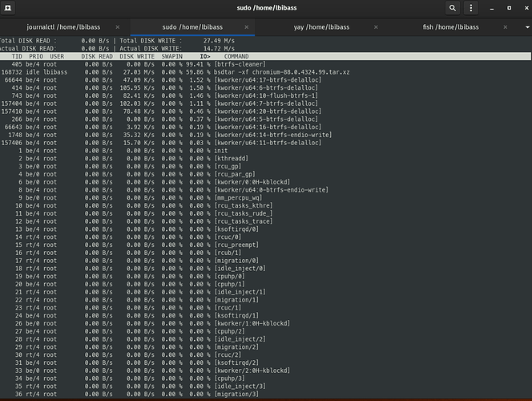The image size is (532, 401).
Task: Click the 14.72 M/s actual write value
Action: pos(219,49)
